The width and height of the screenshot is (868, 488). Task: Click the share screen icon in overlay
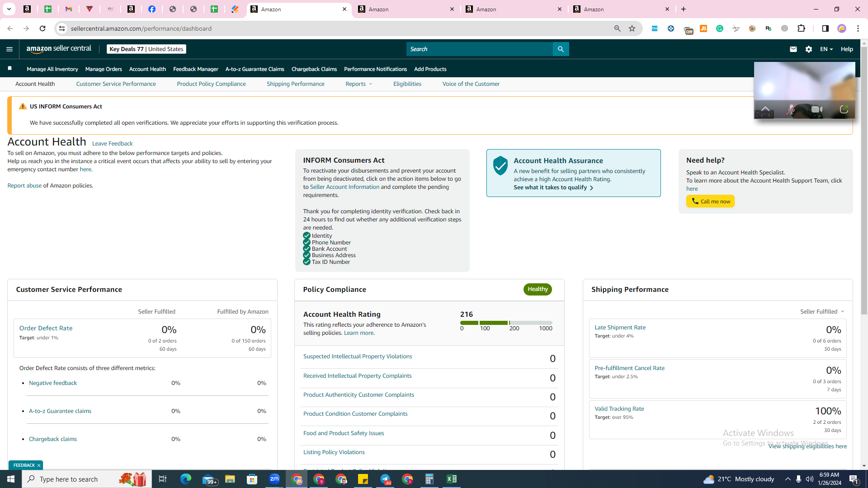(x=844, y=109)
